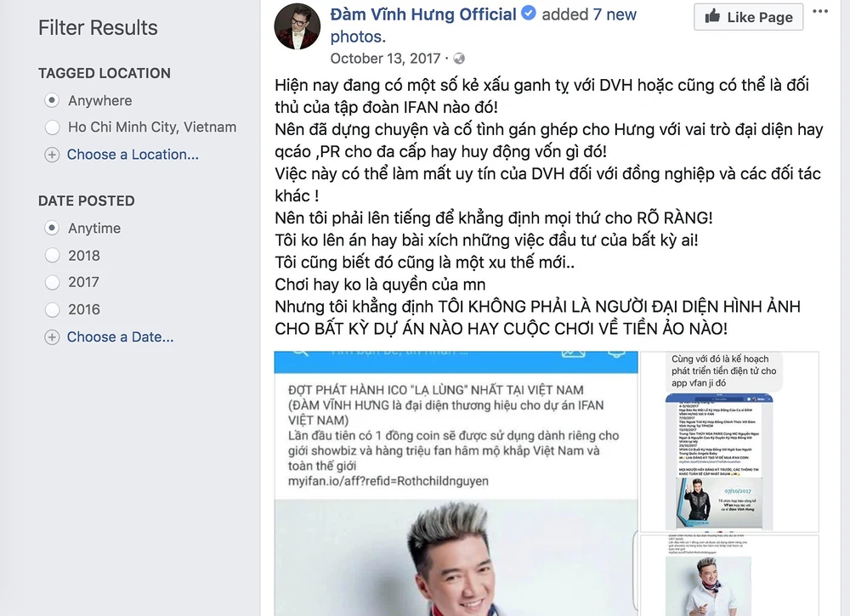
Task: Click the verified badge icon
Action: (529, 13)
